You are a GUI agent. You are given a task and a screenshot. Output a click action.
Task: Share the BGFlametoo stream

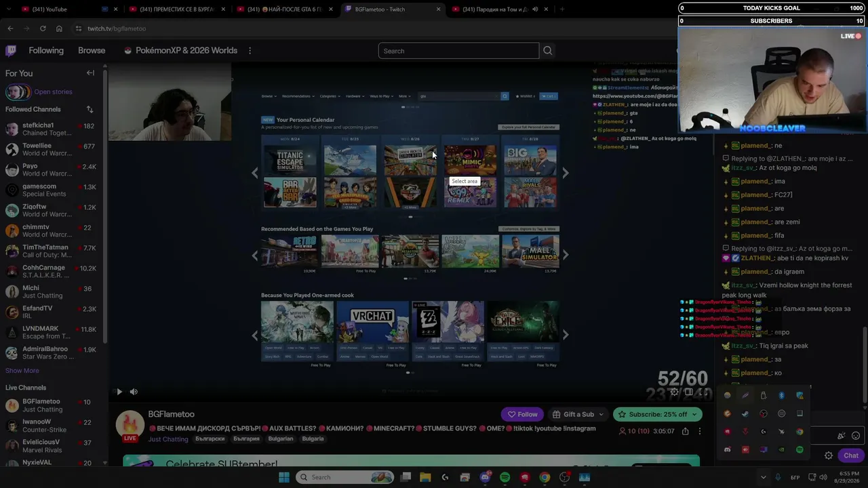[x=686, y=431]
